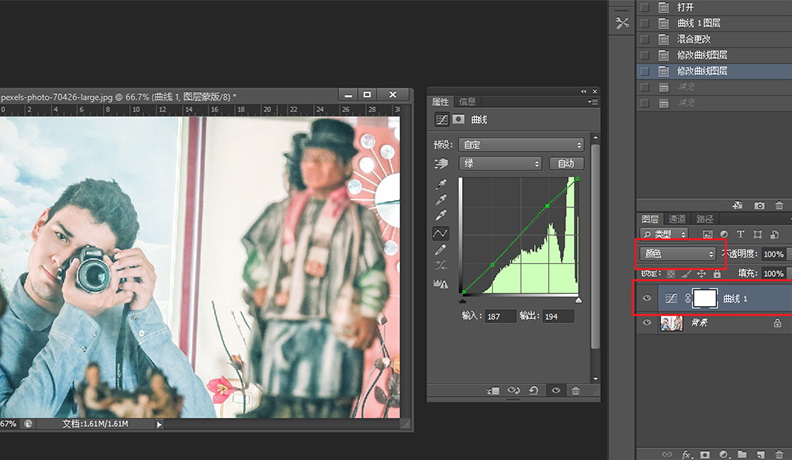Hide the 曲线 1 layer

click(x=647, y=298)
